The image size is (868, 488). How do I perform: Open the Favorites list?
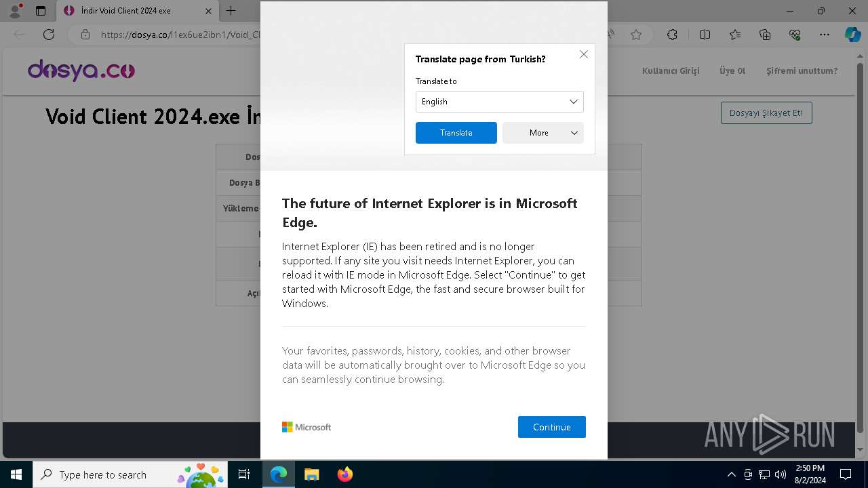pyautogui.click(x=735, y=35)
